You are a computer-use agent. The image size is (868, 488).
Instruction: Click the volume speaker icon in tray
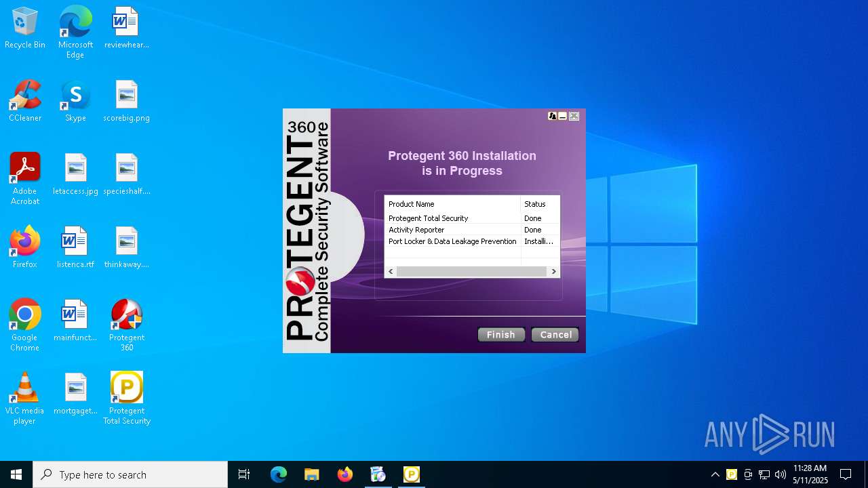click(781, 474)
